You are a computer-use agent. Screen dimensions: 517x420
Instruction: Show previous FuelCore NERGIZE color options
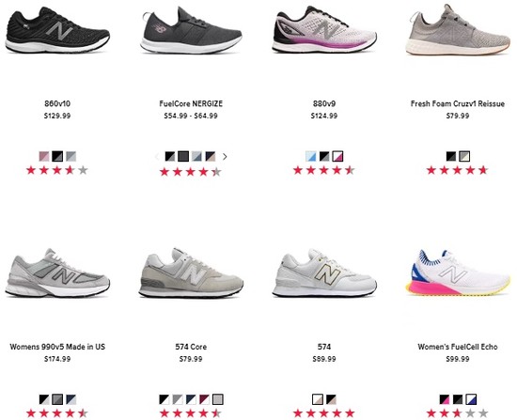(157, 157)
